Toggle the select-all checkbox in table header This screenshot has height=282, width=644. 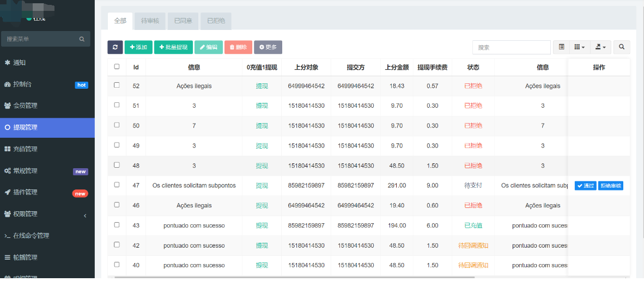[117, 67]
